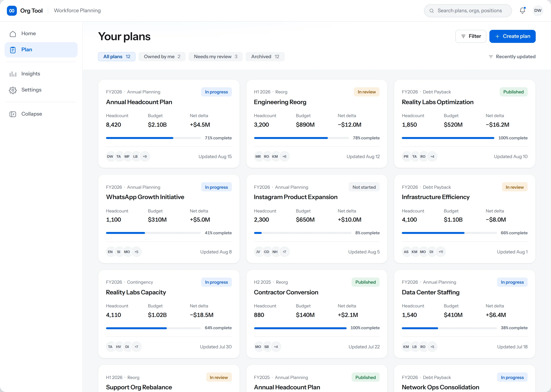Viewport: 551px width, 392px height.
Task: Click 71% progress bar on Annual Headcount Plan
Action: point(153,138)
